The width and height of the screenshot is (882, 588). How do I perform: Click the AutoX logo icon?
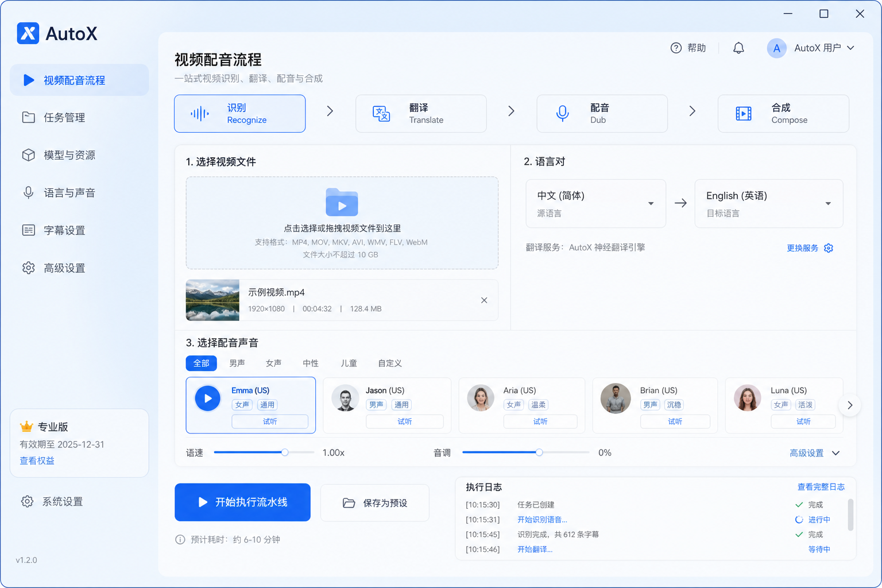[x=28, y=33]
